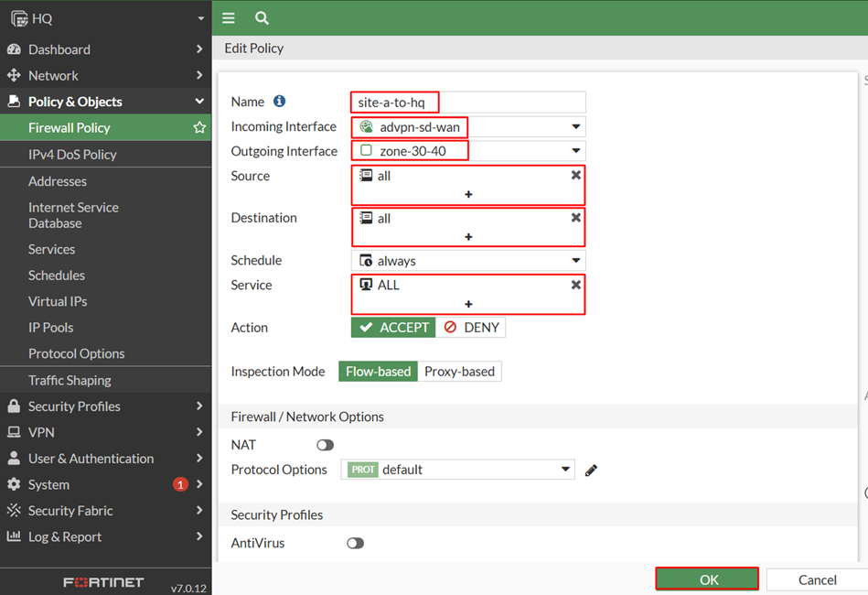Image resolution: width=868 pixels, height=595 pixels.
Task: Click the v7.0.12 version text
Action: tap(188, 588)
